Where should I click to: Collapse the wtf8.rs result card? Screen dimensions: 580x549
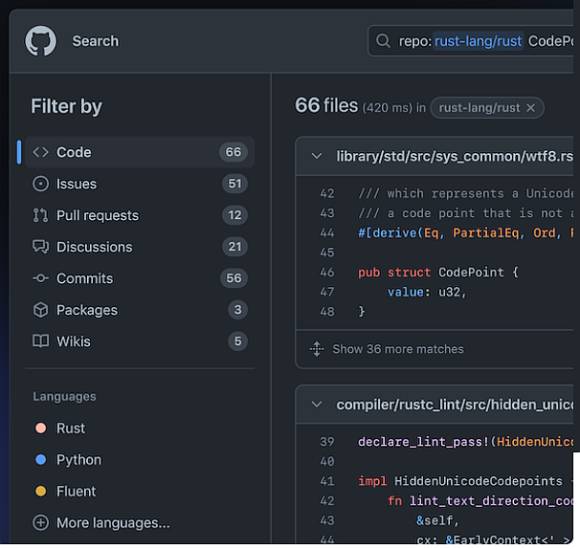317,156
